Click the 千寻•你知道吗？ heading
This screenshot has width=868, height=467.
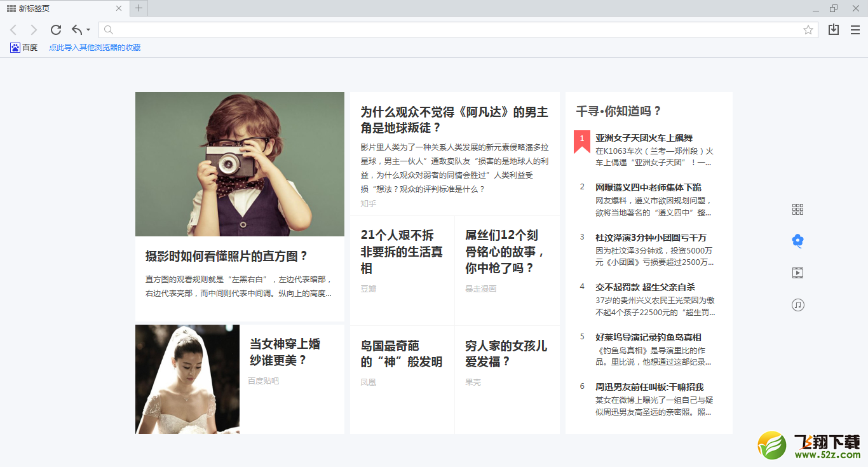(x=618, y=111)
